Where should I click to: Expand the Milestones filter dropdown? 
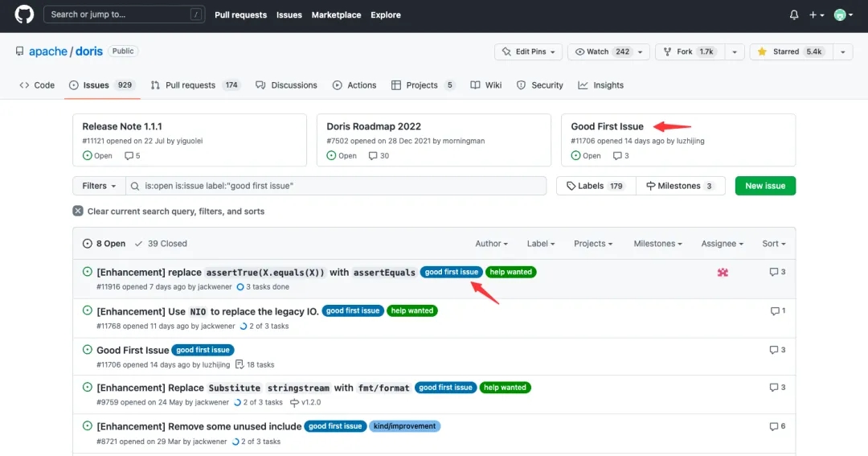click(x=657, y=243)
